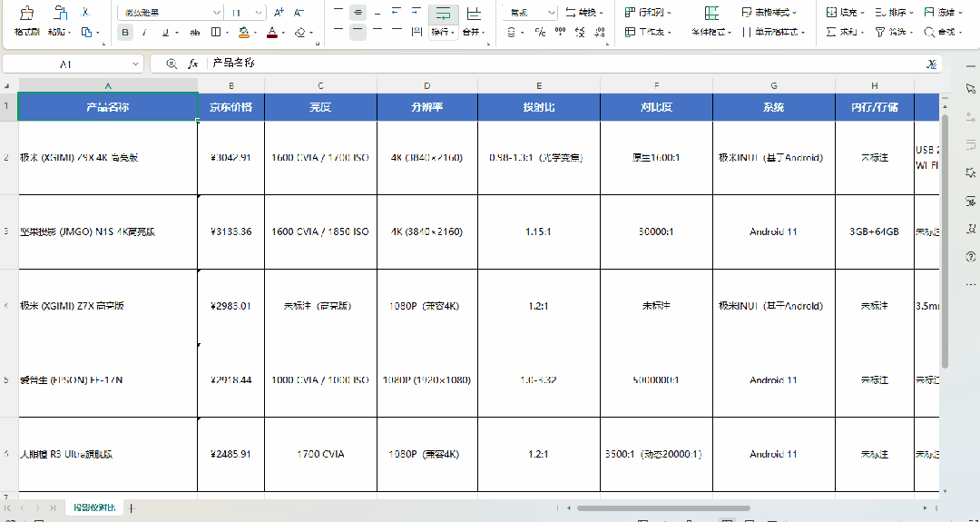Open the number format (常规) dropdown
This screenshot has height=522, width=980.
tap(552, 13)
